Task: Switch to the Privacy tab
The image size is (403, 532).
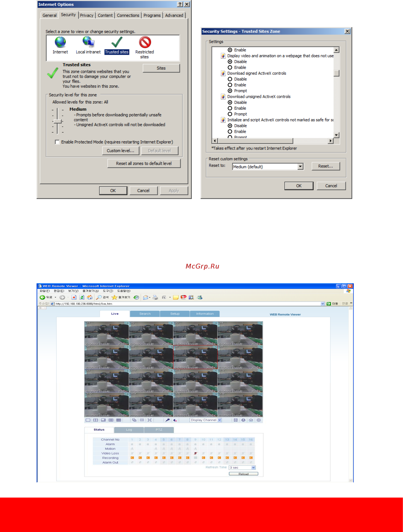Action: [x=86, y=15]
